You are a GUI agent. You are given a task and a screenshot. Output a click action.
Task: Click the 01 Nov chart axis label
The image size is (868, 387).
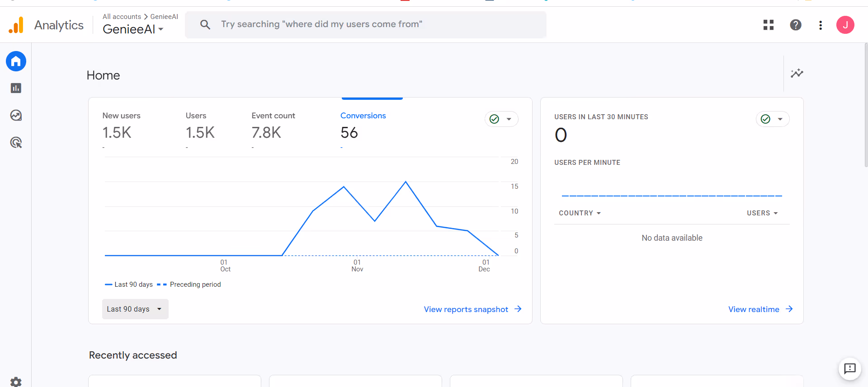tap(357, 266)
